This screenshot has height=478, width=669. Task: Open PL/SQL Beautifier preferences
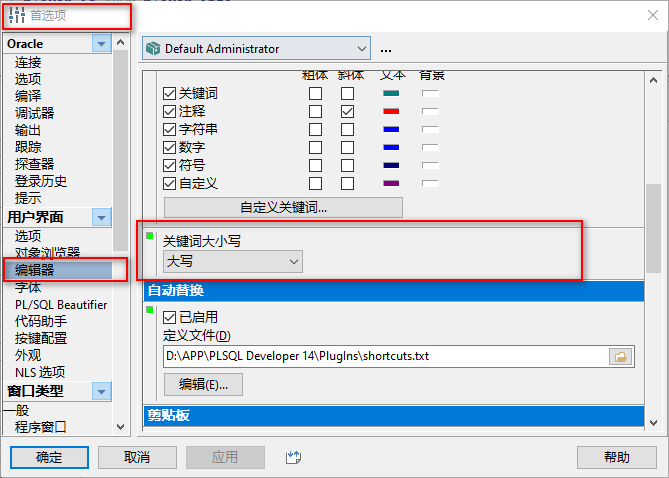61,305
